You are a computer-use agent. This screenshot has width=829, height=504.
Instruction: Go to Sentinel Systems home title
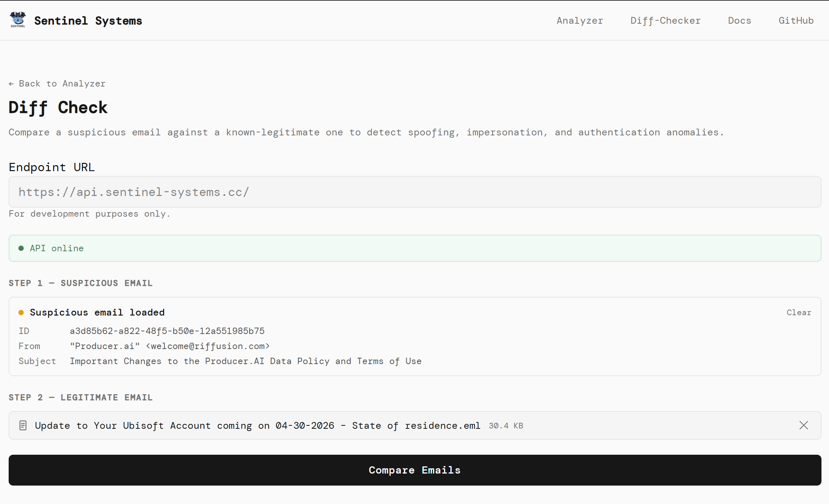(88, 21)
